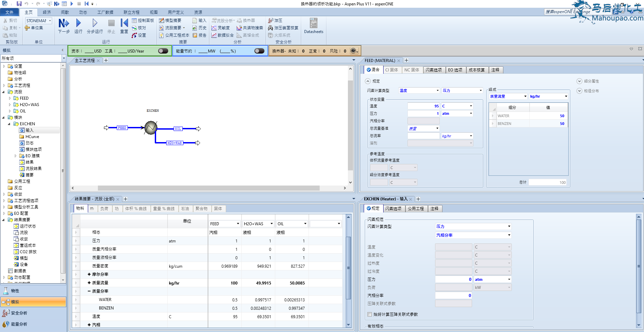The image size is (644, 332).
Task: Open composition basis 质量流量 dropdown
Action: [525, 96]
